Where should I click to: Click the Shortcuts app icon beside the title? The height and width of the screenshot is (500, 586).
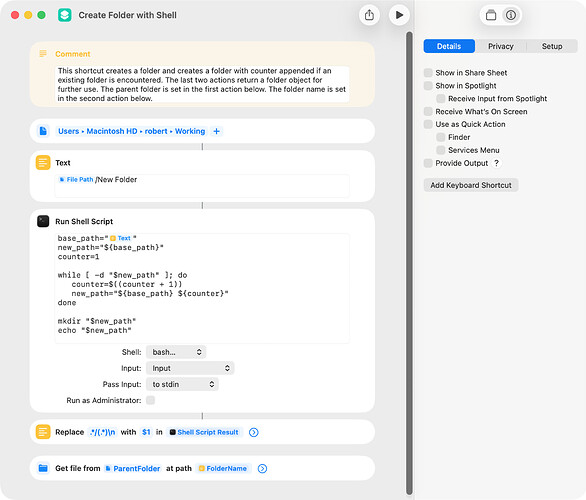[65, 15]
